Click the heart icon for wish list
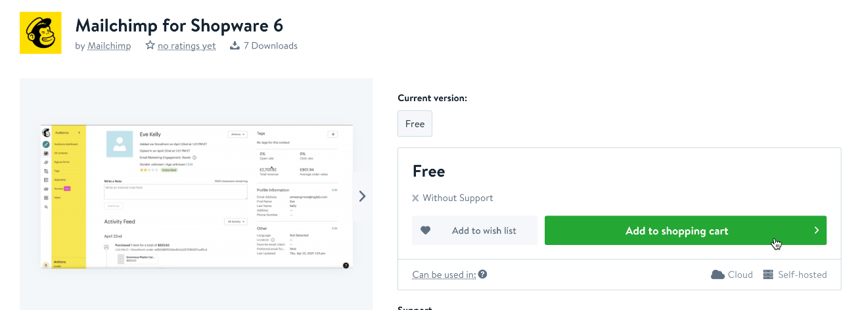Screen dimensions: 868x310 pyautogui.click(x=425, y=231)
